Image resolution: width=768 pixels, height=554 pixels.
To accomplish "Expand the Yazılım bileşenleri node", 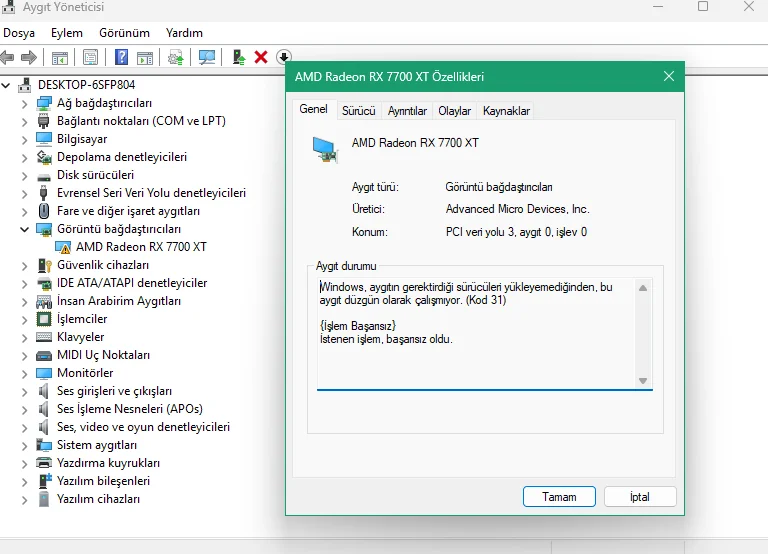I will pos(24,482).
